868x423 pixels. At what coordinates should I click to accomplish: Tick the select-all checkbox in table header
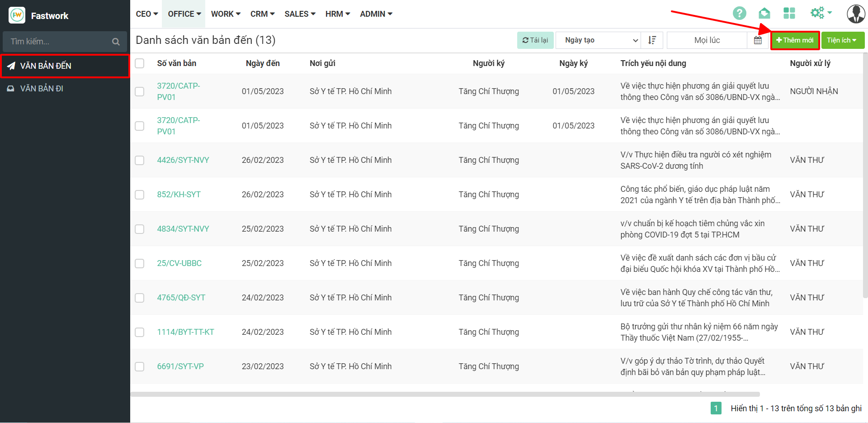pos(140,63)
